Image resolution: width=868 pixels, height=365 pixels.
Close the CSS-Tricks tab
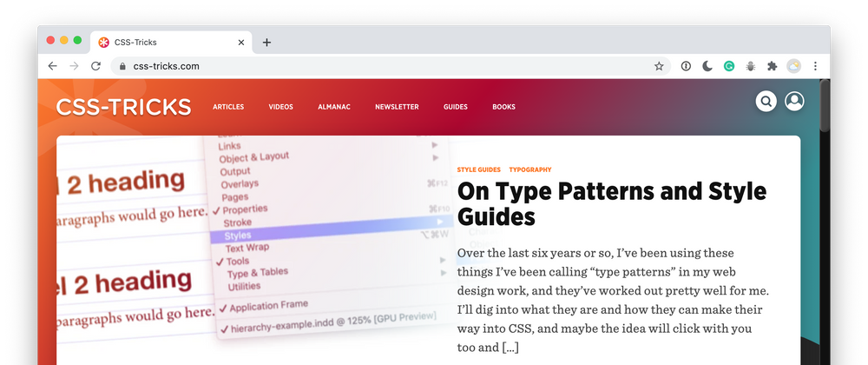tap(241, 42)
